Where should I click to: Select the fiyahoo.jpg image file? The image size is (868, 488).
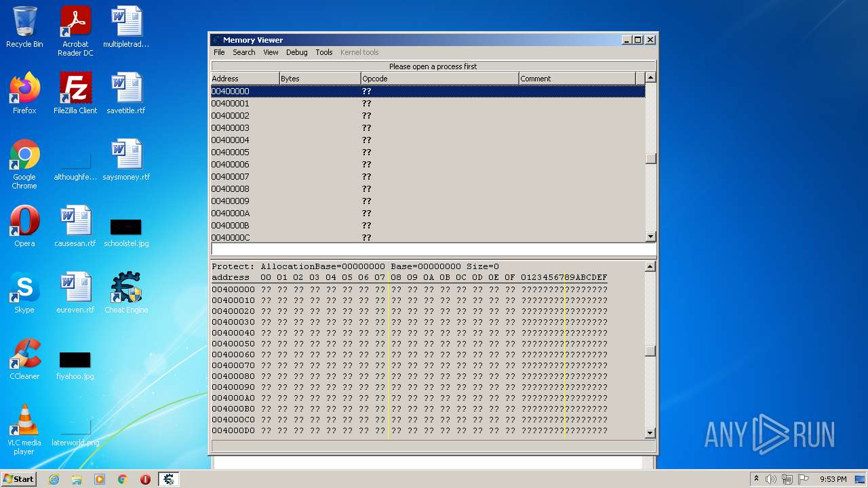(75, 365)
